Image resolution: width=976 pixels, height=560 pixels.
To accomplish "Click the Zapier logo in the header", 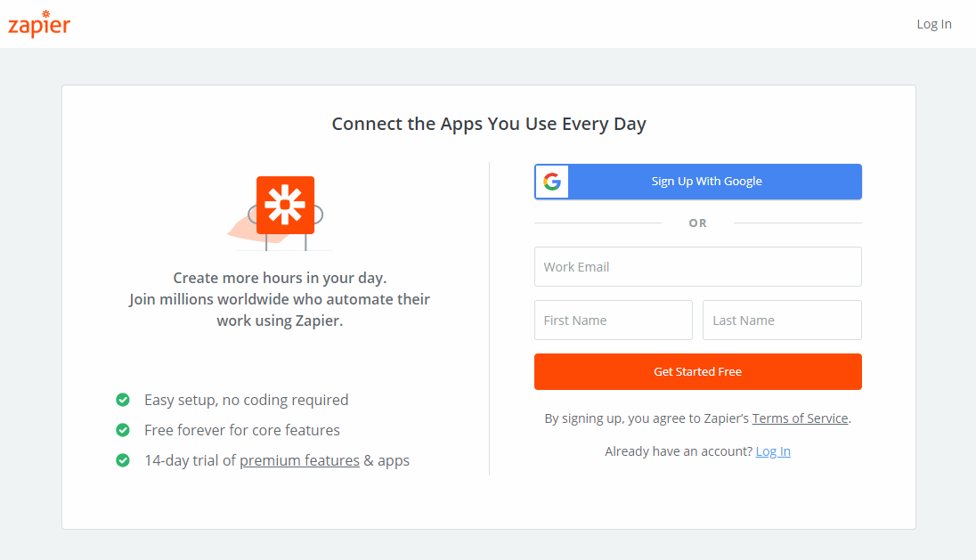I will (x=39, y=24).
